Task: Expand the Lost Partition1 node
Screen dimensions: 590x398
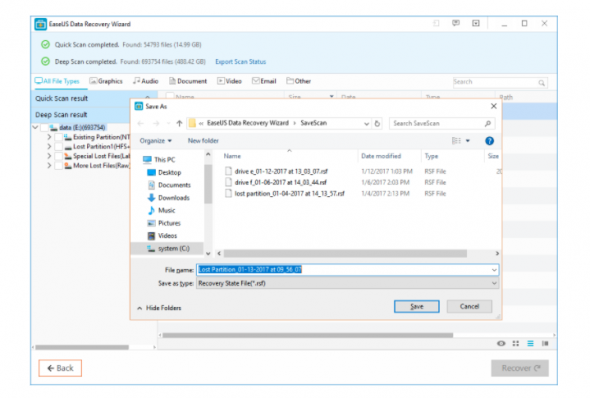Action: 49,147
